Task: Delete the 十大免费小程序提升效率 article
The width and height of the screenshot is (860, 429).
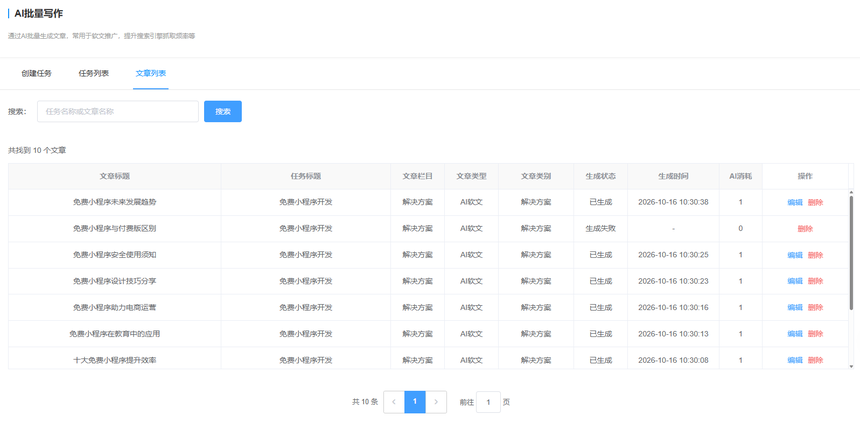Action: (816, 360)
